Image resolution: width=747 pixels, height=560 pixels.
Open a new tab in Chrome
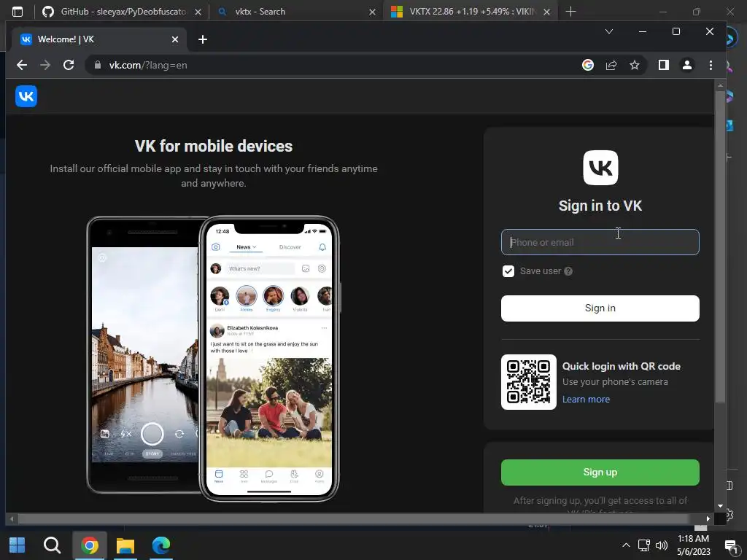coord(203,39)
